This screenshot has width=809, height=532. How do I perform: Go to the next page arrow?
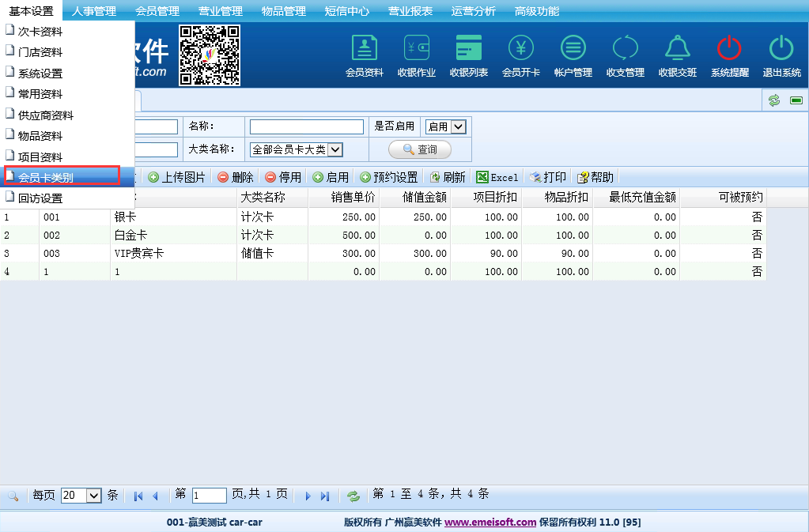pos(308,496)
